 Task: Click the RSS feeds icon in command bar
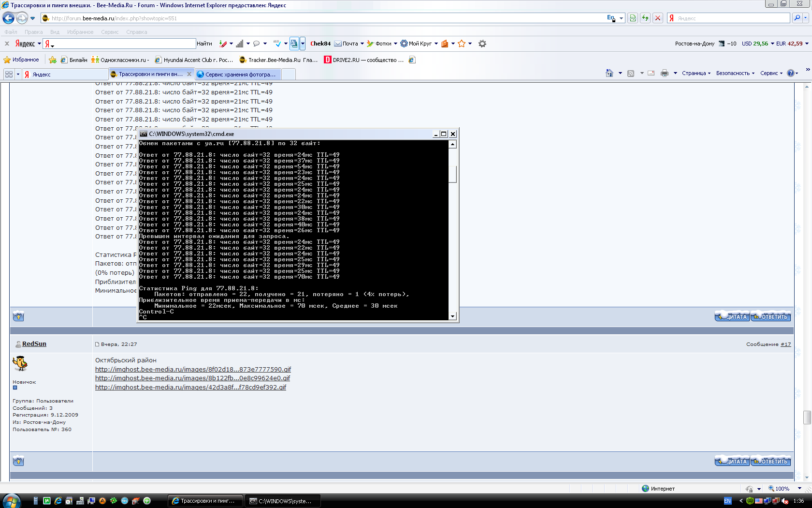(630, 73)
